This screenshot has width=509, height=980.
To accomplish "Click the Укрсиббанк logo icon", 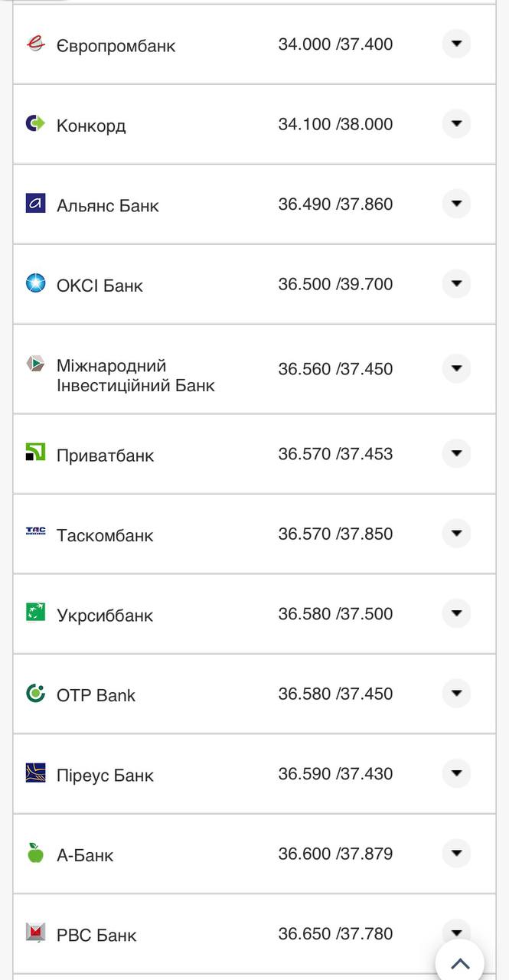I will point(36,612).
